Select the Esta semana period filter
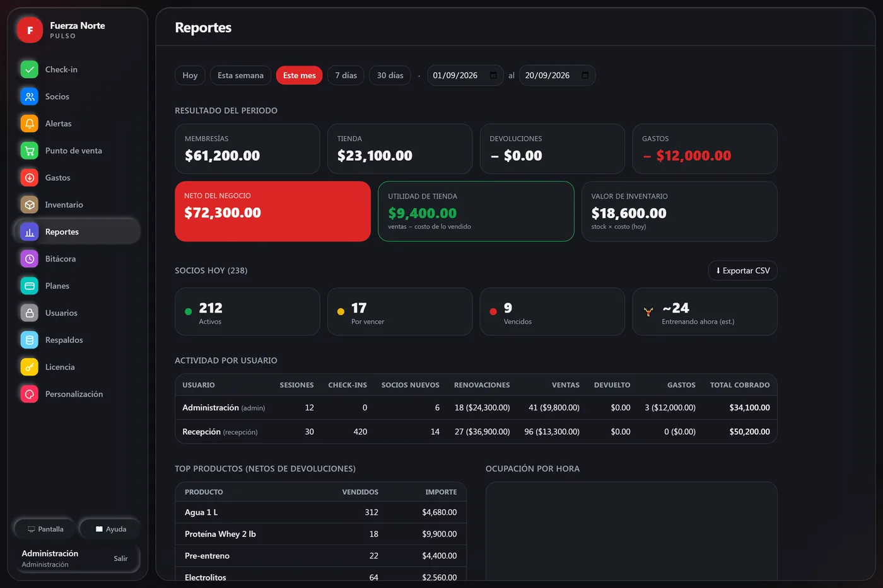 point(240,76)
